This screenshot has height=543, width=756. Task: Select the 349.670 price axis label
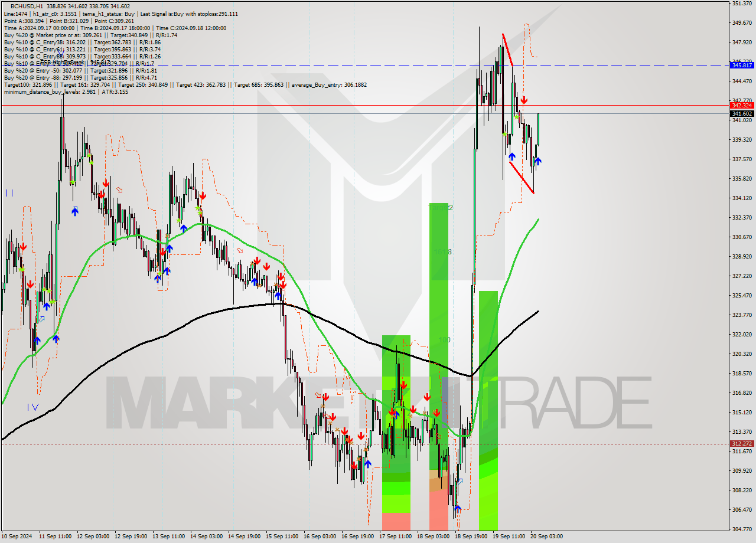point(742,23)
